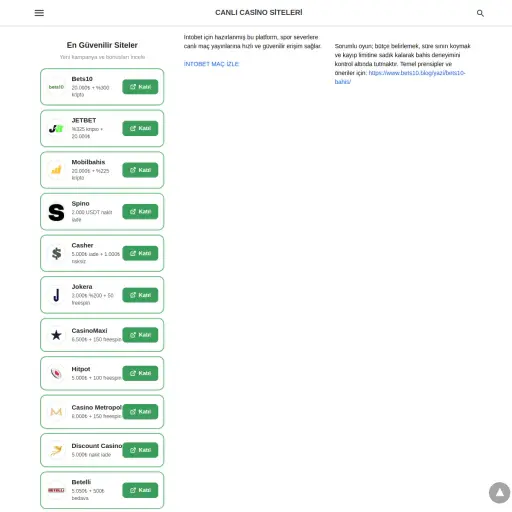Click the Mobilbahis logo icon

[56, 170]
